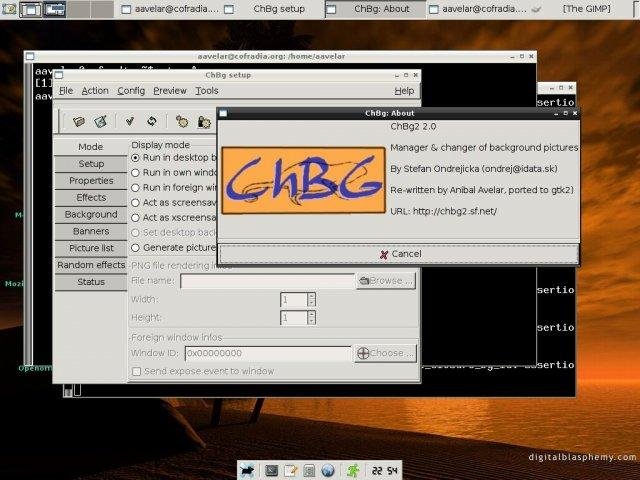Open the Help menu in ChBg setup

(404, 91)
